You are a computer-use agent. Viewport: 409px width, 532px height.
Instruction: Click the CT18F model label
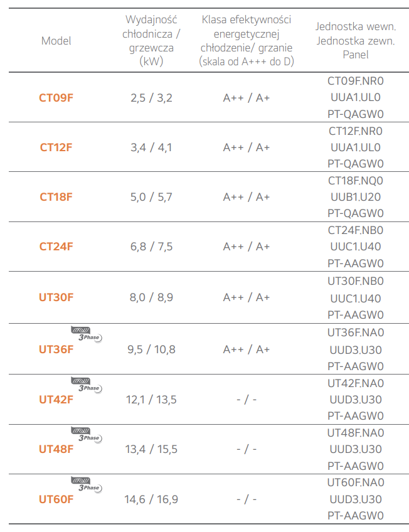(x=56, y=197)
